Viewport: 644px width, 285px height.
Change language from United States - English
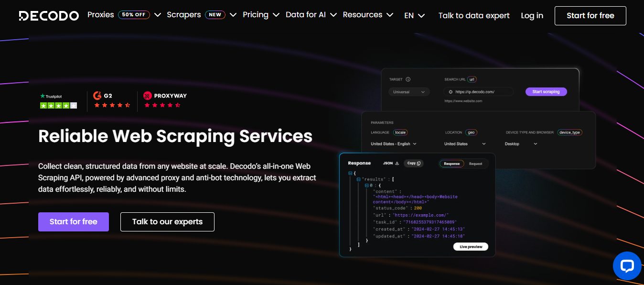point(393,143)
